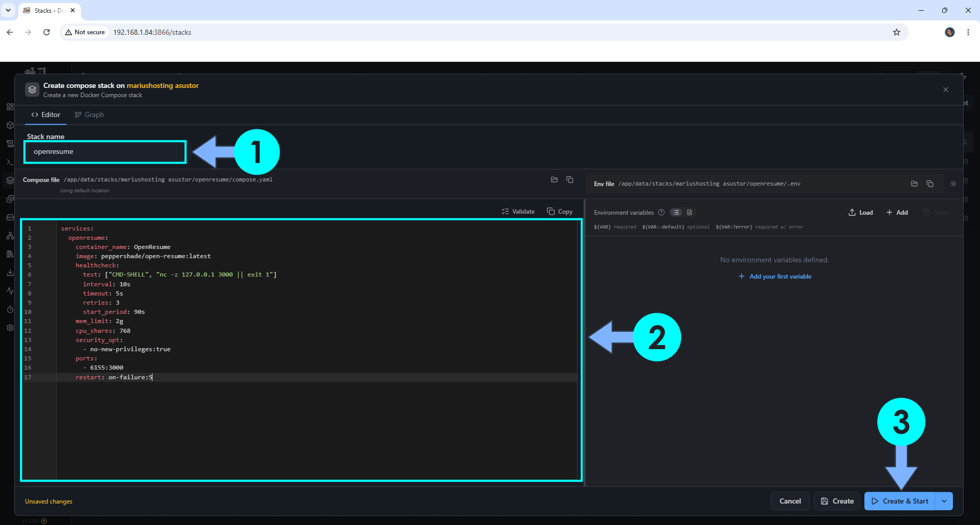Open terminal prompt icon in sidebar
The width and height of the screenshot is (980, 525).
point(10,162)
